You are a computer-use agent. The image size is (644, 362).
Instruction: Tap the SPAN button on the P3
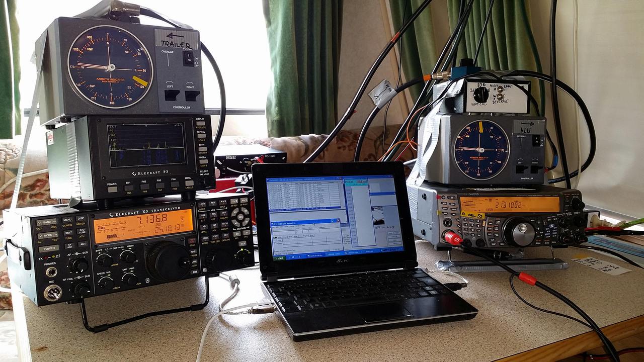pyautogui.click(x=202, y=149)
